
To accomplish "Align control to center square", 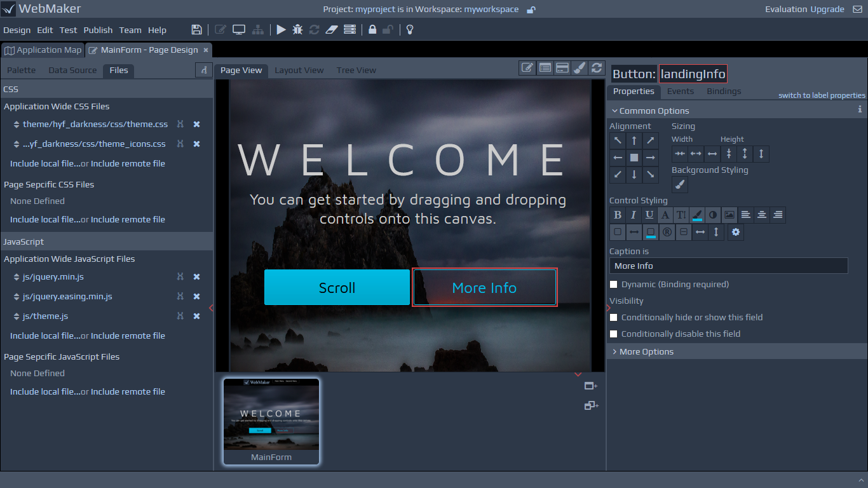I will (x=634, y=157).
